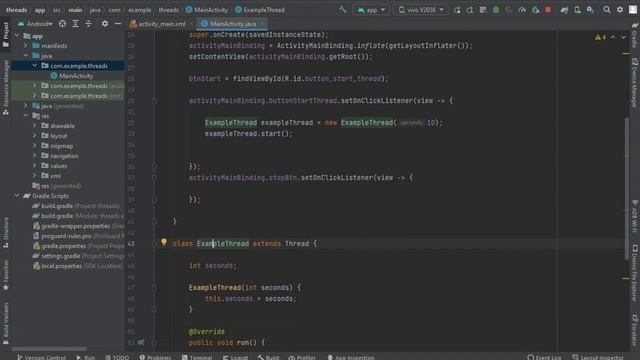
Task: Open the Project tool window side tab
Action: [6, 34]
